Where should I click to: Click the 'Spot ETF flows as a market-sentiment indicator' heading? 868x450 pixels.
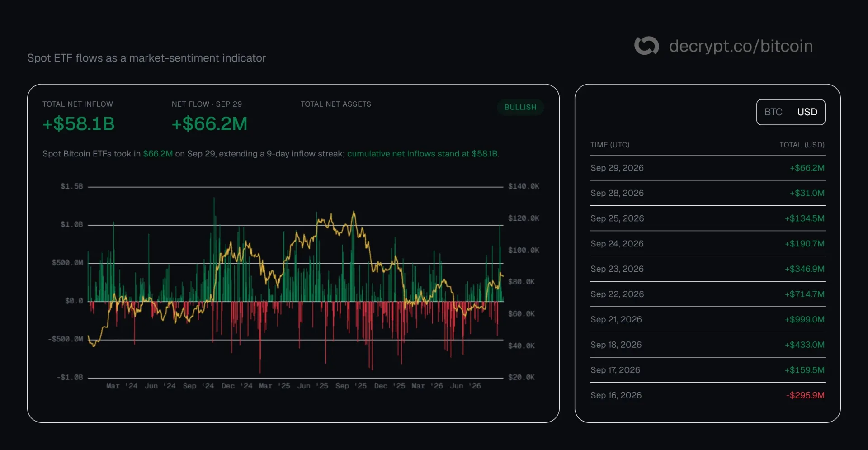[146, 58]
